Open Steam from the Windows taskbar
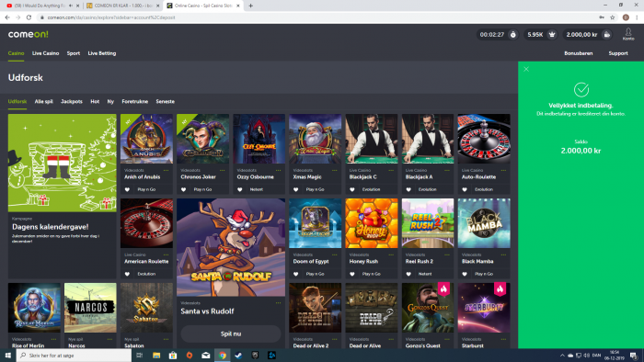644x362 pixels. pyautogui.click(x=238, y=356)
